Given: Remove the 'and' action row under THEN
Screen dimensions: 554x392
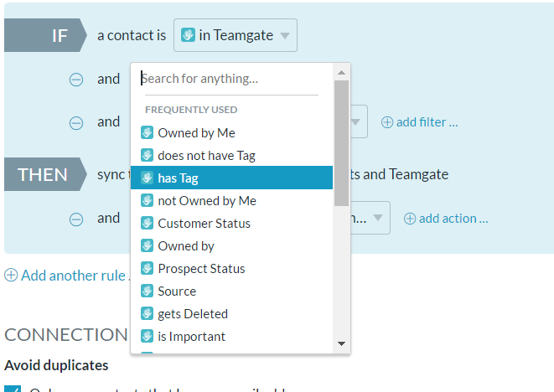Looking at the screenshot, I should [76, 219].
